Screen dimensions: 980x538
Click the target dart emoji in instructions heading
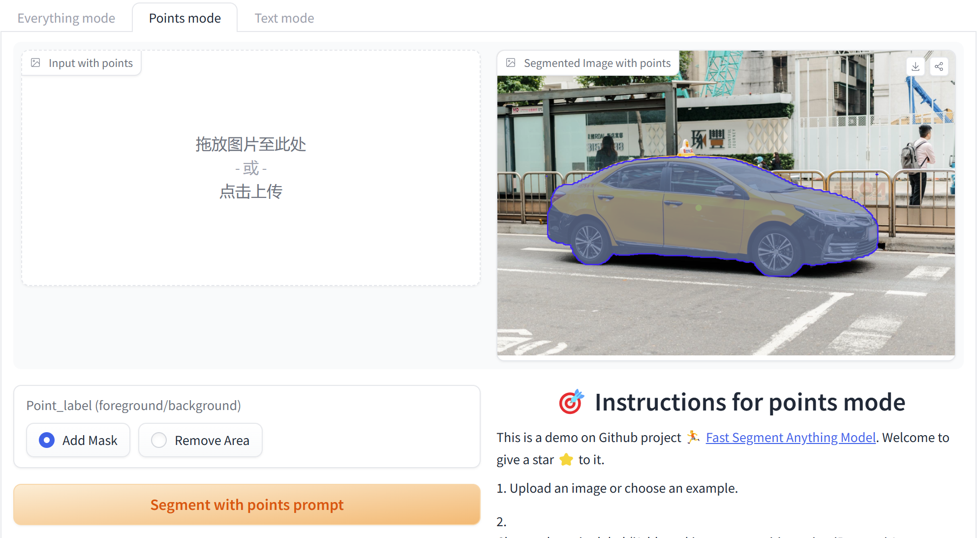tap(571, 402)
